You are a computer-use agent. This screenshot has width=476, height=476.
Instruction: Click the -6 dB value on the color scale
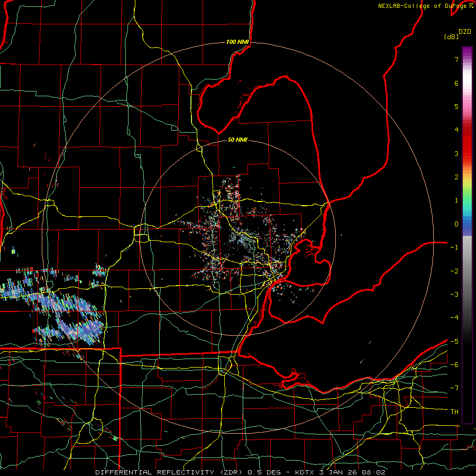(454, 365)
